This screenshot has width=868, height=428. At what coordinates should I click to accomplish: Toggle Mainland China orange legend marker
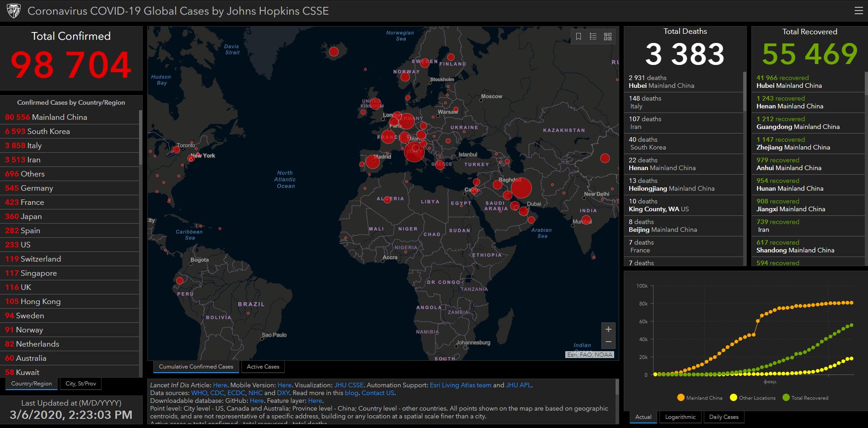point(681,398)
